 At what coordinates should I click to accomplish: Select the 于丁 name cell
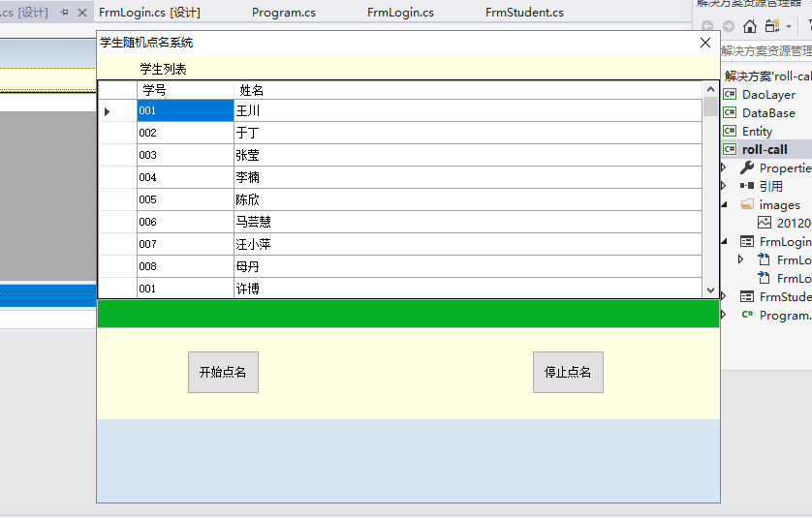(x=468, y=133)
